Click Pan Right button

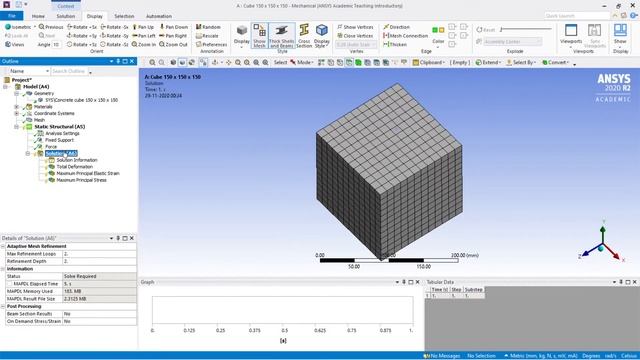[173, 36]
